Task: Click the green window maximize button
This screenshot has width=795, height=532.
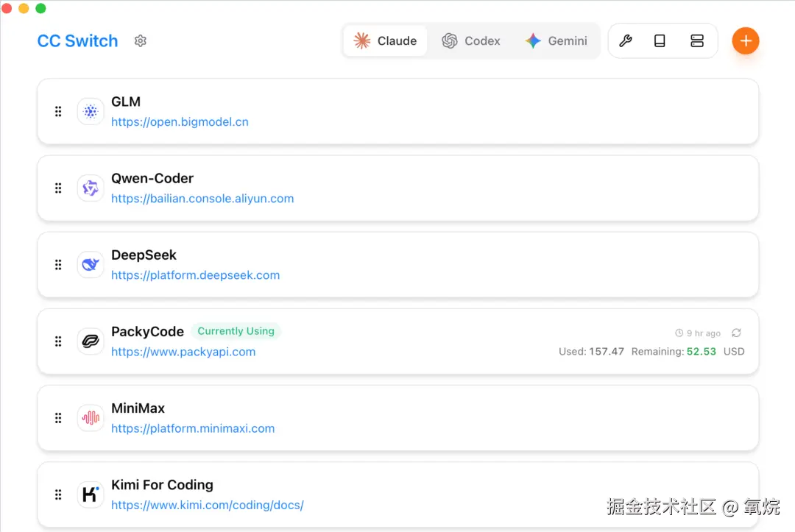Action: pyautogui.click(x=41, y=8)
